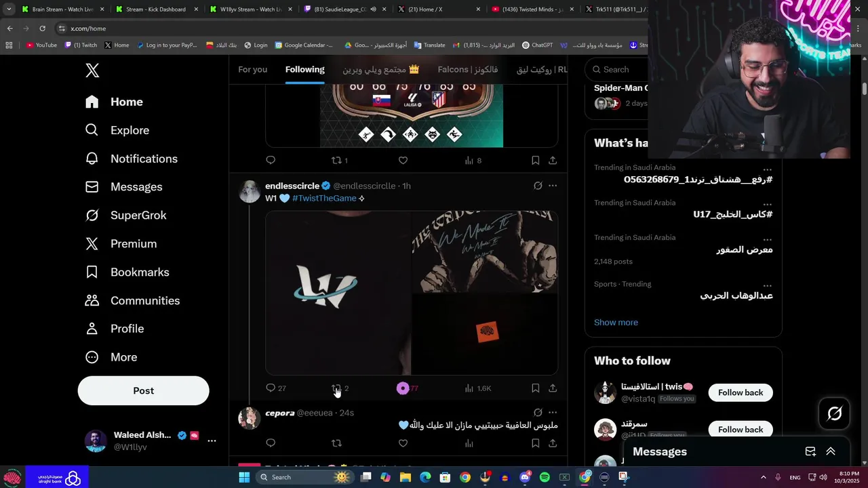Open Discord from the taskbar
Screen dimensions: 868x488
coord(525,477)
